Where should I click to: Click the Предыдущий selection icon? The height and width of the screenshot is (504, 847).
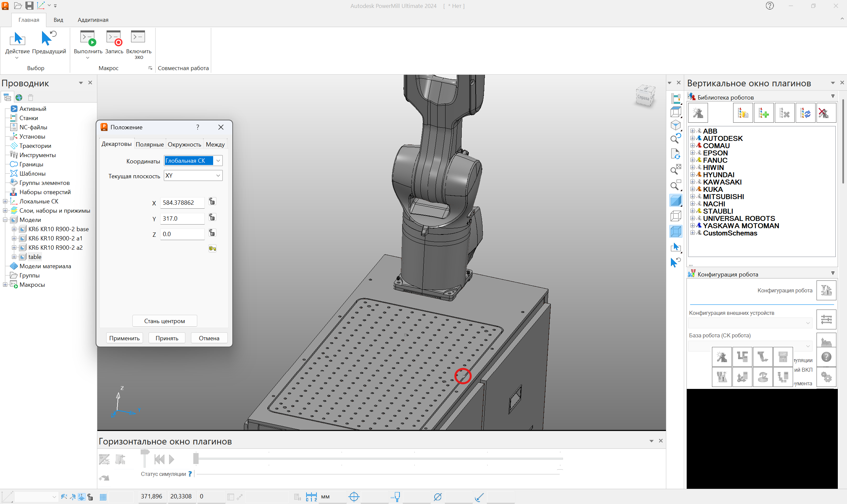pos(49,38)
